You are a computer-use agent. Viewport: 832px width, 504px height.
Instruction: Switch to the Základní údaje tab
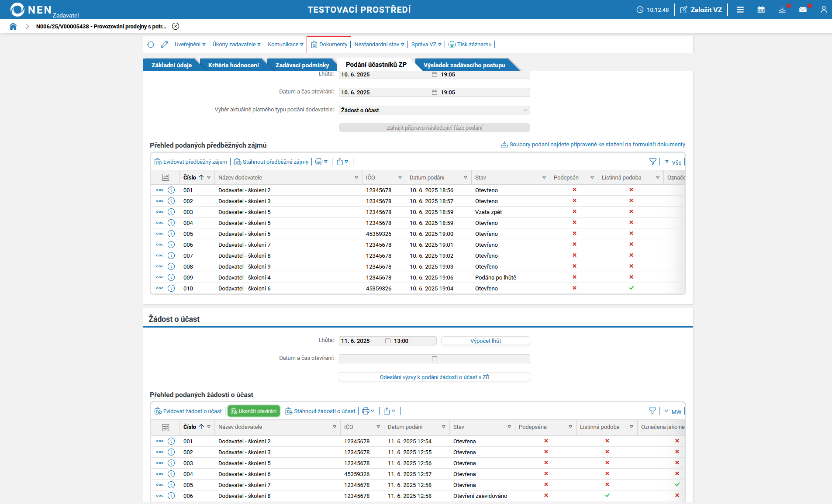(x=172, y=65)
